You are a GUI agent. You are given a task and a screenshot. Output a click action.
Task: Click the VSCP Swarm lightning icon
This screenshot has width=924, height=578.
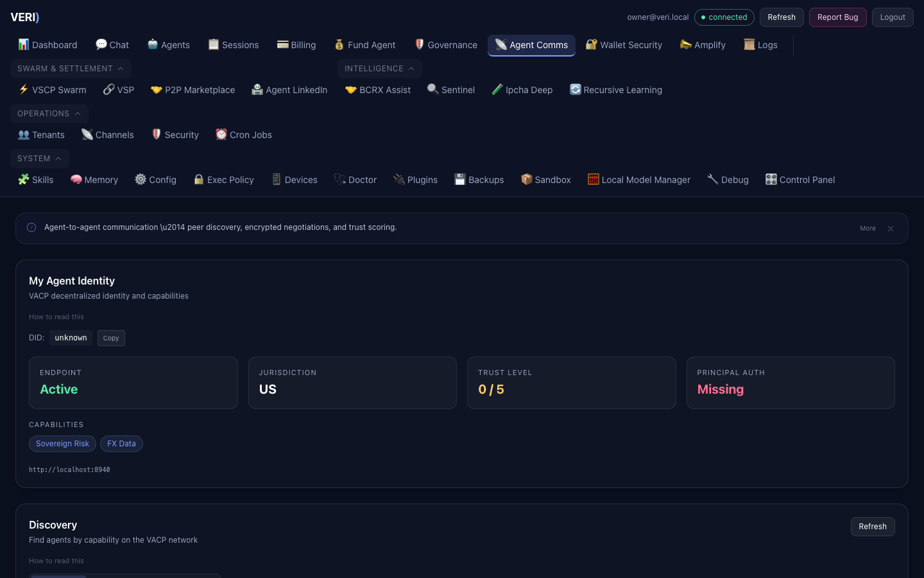pos(24,89)
